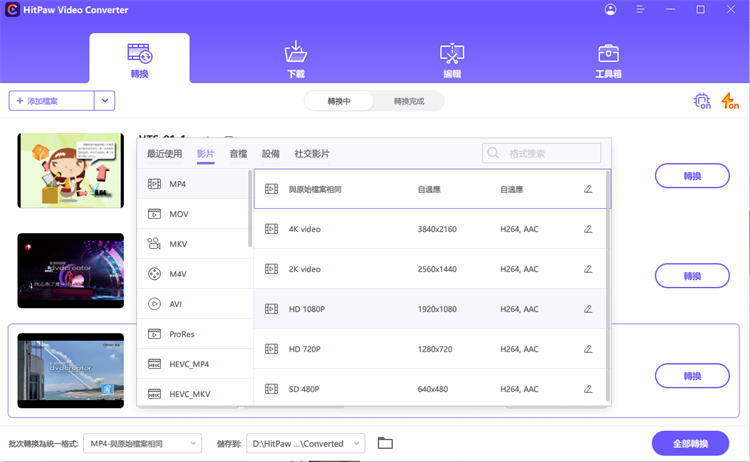This screenshot has width=750, height=462.
Task: Click the preset list scrollbar
Action: click(608, 286)
